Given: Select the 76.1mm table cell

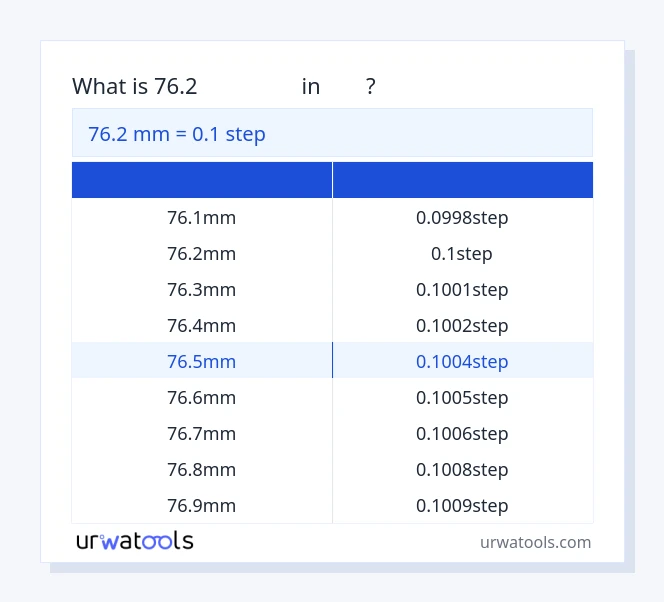Looking at the screenshot, I should click(x=202, y=217).
